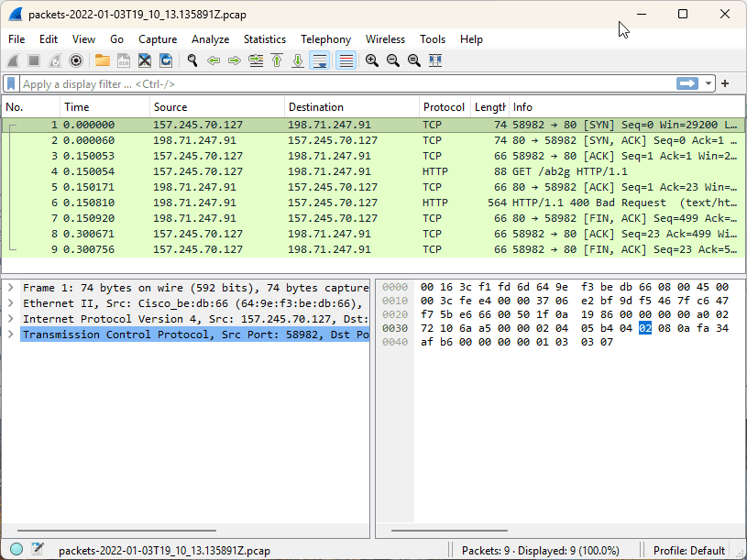Toggle packet colorization rules
Screen dimensions: 747x560
[x=346, y=60]
